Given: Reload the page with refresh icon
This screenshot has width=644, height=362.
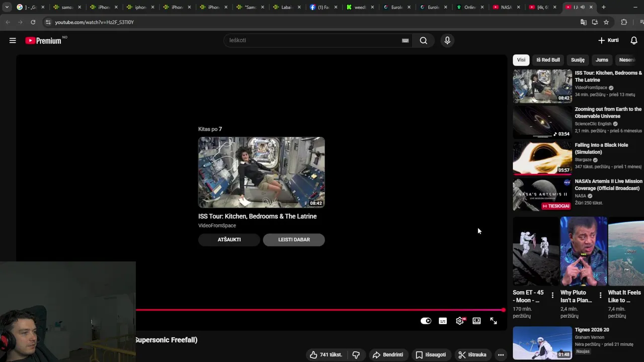Looking at the screenshot, I should pos(33,22).
